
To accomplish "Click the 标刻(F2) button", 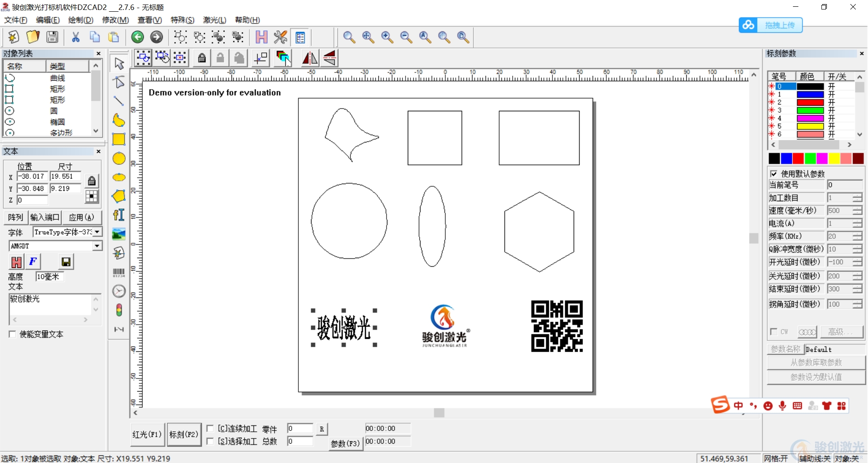I will [x=184, y=435].
